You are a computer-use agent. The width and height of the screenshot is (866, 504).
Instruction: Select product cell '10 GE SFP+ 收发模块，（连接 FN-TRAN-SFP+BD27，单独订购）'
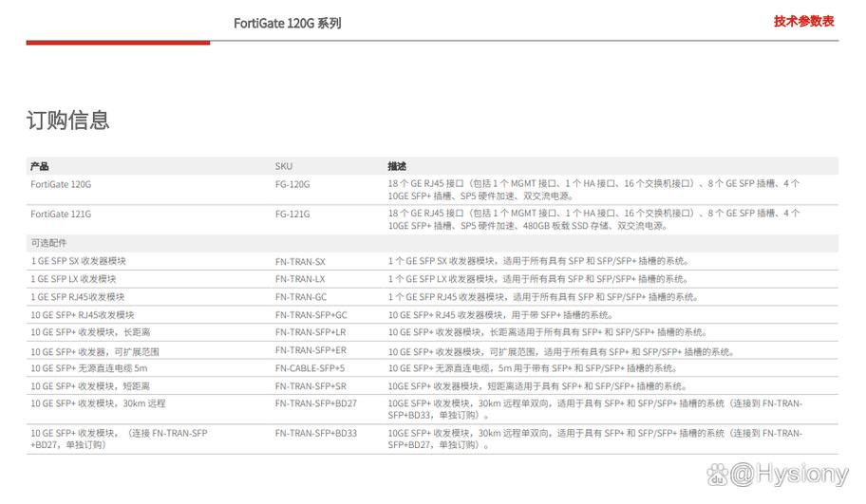119,439
